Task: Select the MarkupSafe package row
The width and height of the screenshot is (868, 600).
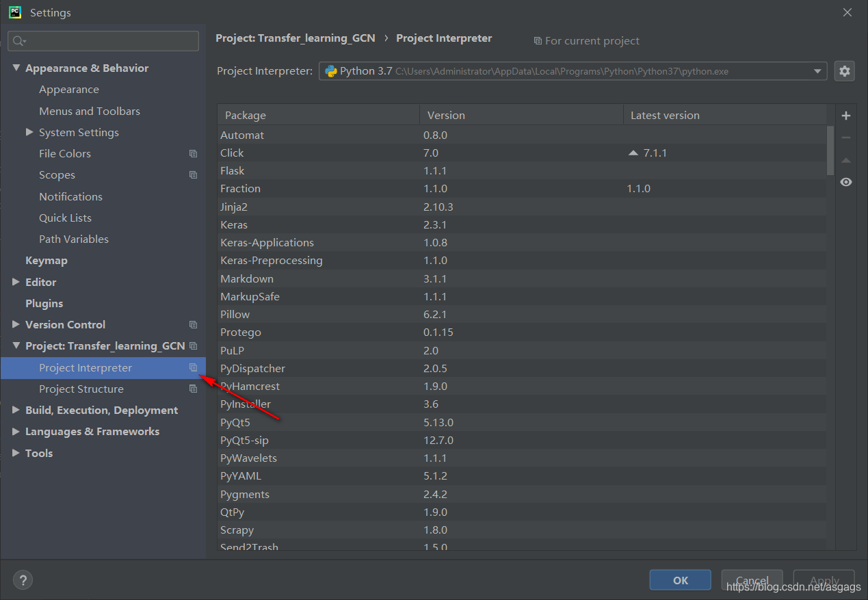Action: point(522,296)
